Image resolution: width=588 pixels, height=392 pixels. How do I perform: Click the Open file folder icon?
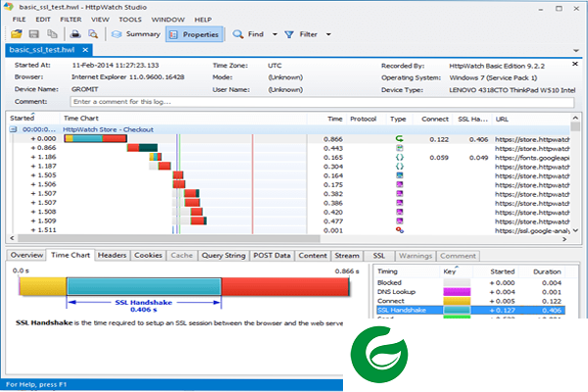point(16,34)
